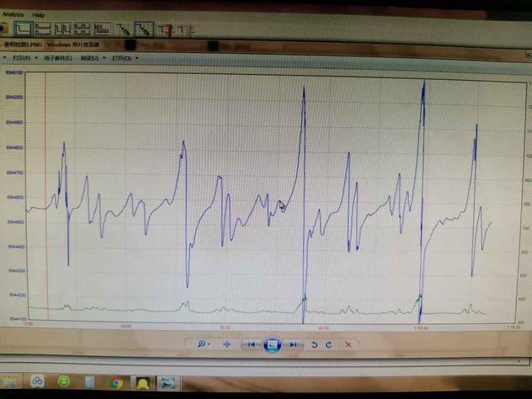Select the two-row channel layout icon
The image size is (532, 399).
(x=43, y=30)
